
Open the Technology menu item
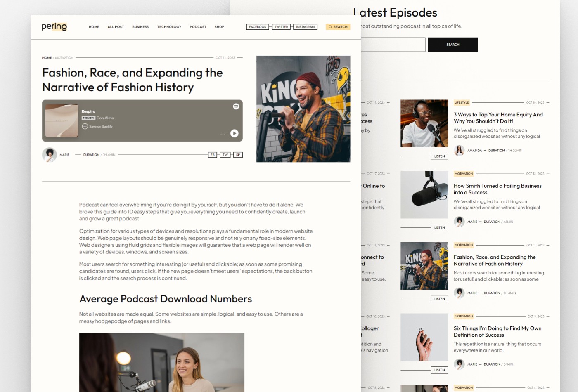click(x=169, y=27)
